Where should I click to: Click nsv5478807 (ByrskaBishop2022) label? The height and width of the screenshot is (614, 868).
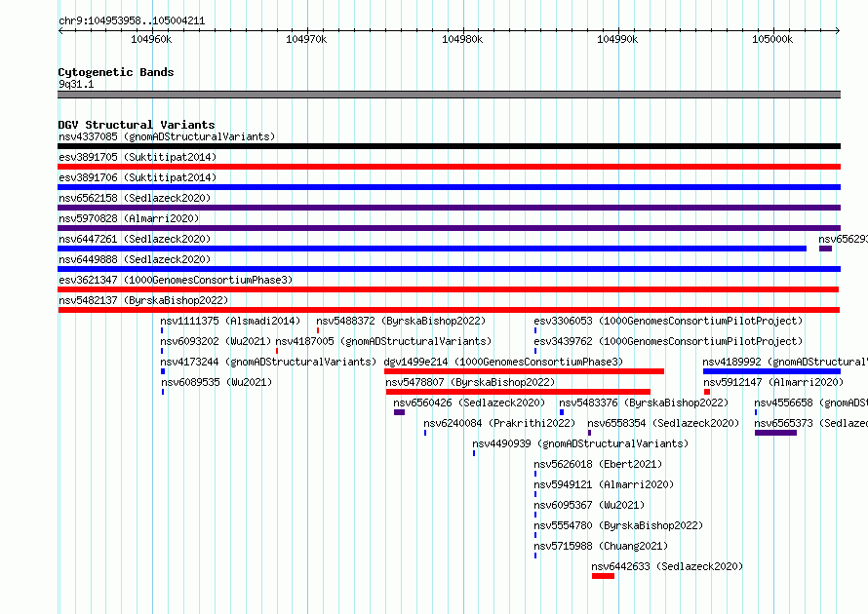tap(470, 382)
